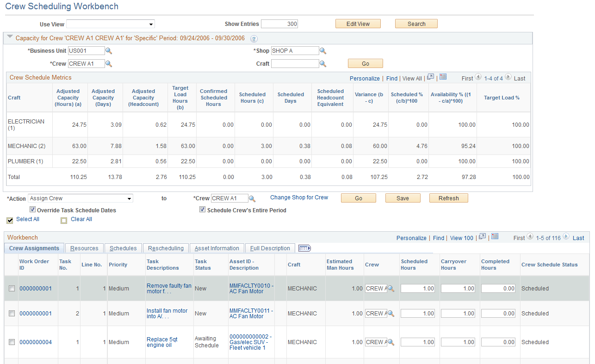Open the Workbench grid in a new window
This screenshot has height=364, width=595.
click(482, 237)
